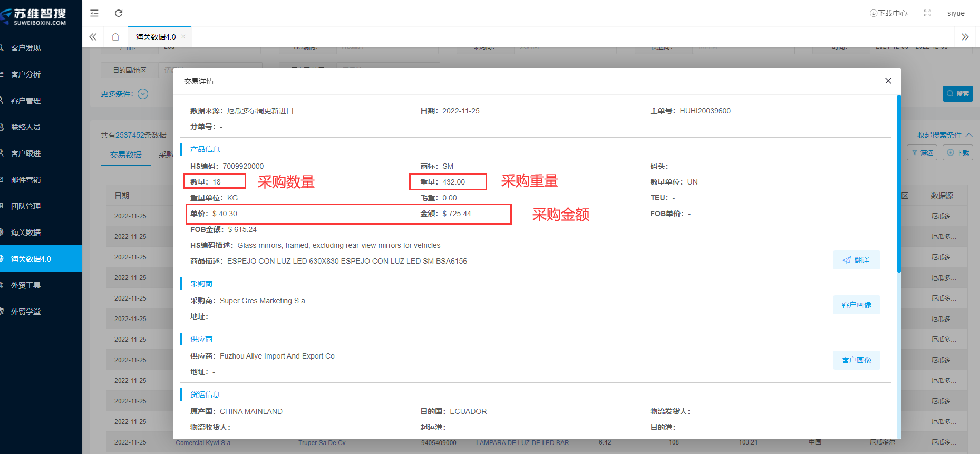Click the 搜索 search button
The image size is (980, 454).
coord(957,94)
